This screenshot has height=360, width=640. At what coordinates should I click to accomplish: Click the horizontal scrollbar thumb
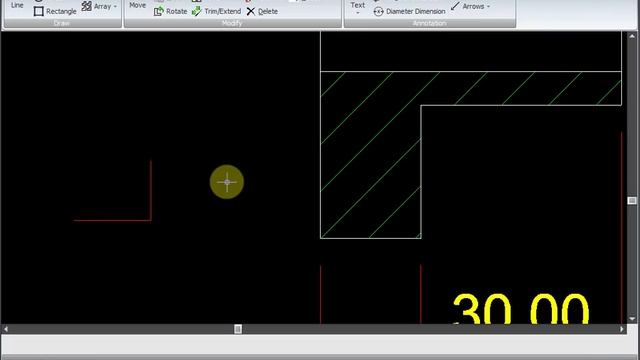[238, 329]
